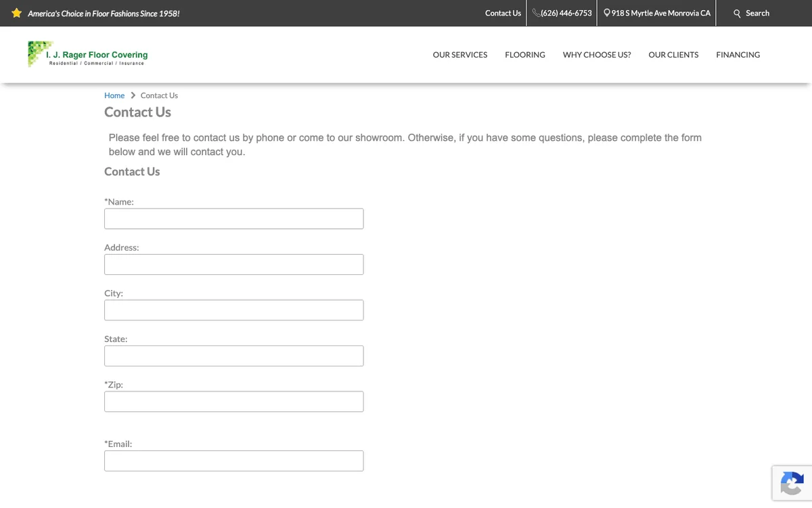Focus the Email input field
The width and height of the screenshot is (812, 508).
[x=234, y=461]
